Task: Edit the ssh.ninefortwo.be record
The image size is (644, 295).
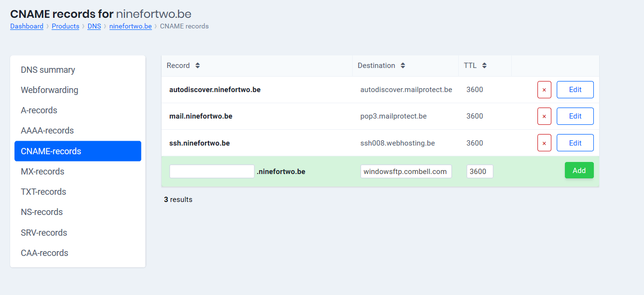Action: coord(575,143)
